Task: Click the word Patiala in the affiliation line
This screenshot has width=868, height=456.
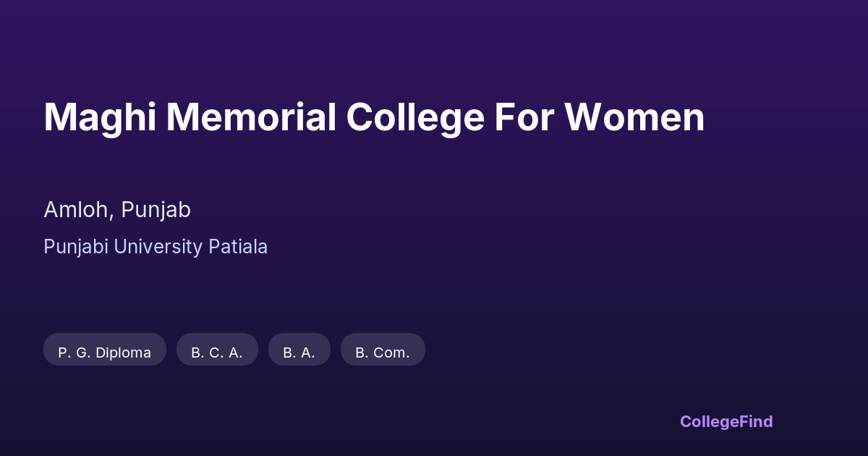Action: tap(238, 247)
